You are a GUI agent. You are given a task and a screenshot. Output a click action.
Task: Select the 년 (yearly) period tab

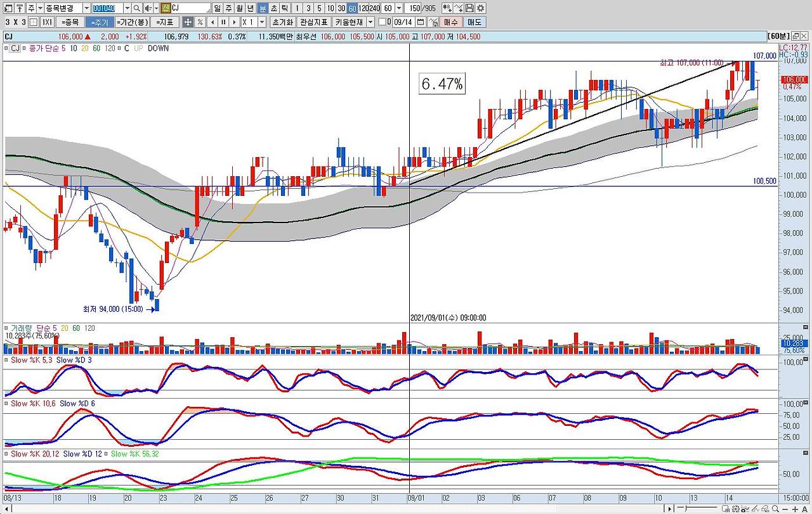[x=251, y=8]
